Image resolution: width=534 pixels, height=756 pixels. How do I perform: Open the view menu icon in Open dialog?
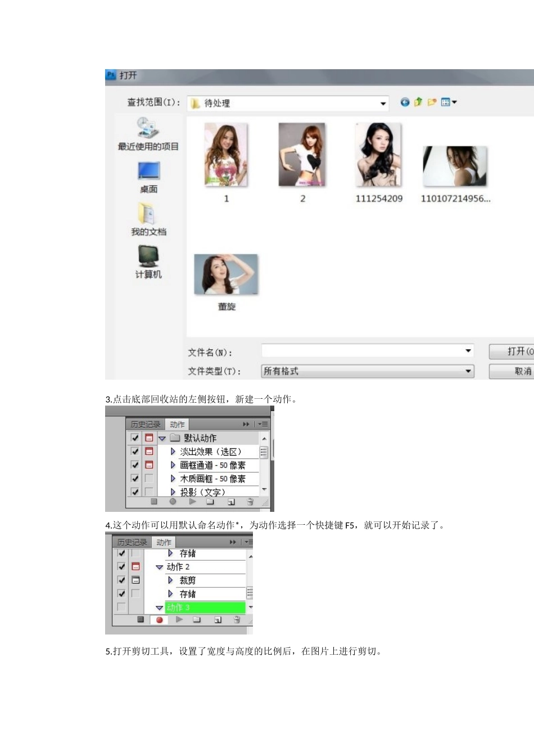(449, 102)
